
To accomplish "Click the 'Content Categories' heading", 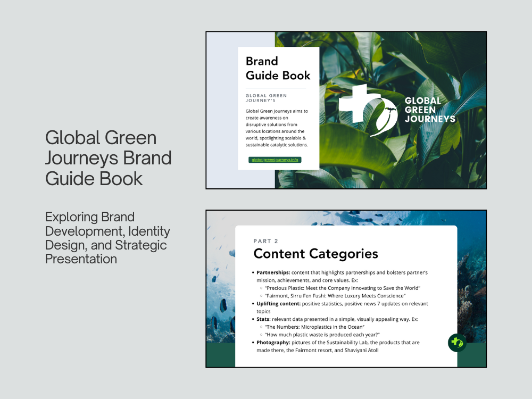I will 315,254.
